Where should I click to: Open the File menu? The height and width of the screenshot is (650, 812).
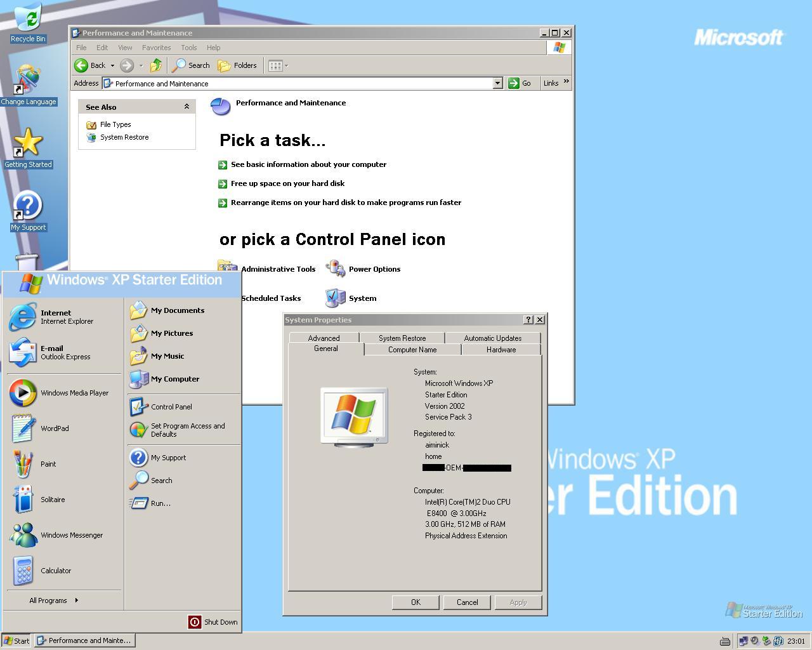(81, 48)
